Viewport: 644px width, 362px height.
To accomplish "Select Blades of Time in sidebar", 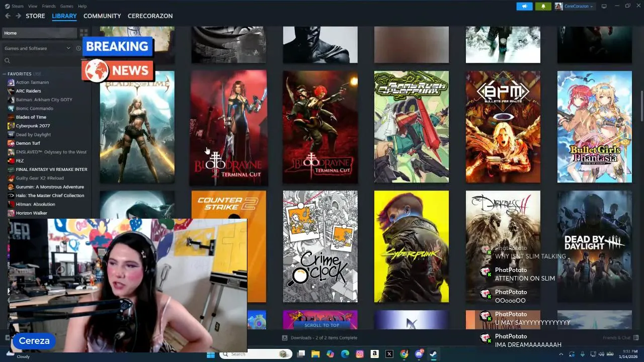I will [31, 117].
